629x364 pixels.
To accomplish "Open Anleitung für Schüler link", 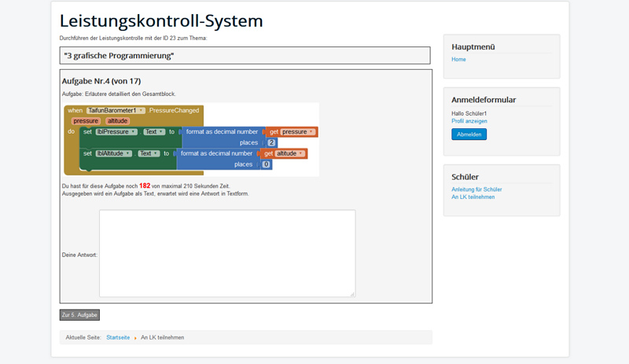I will click(x=476, y=189).
